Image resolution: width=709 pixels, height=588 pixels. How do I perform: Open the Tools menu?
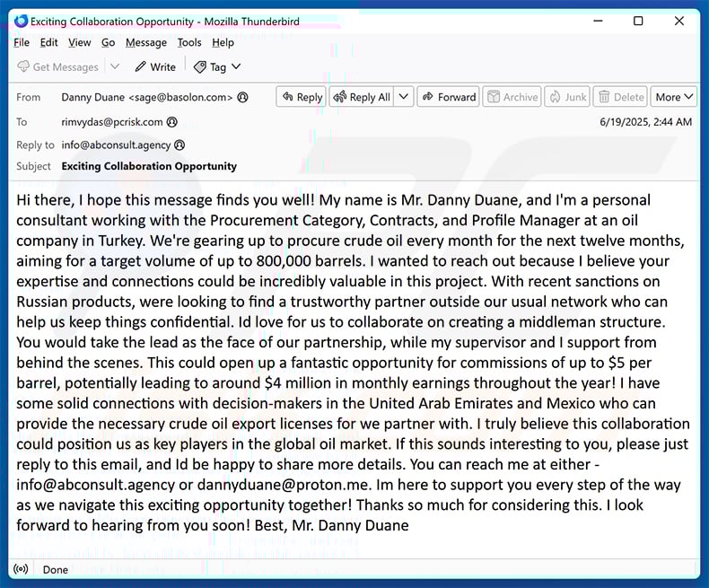(189, 42)
